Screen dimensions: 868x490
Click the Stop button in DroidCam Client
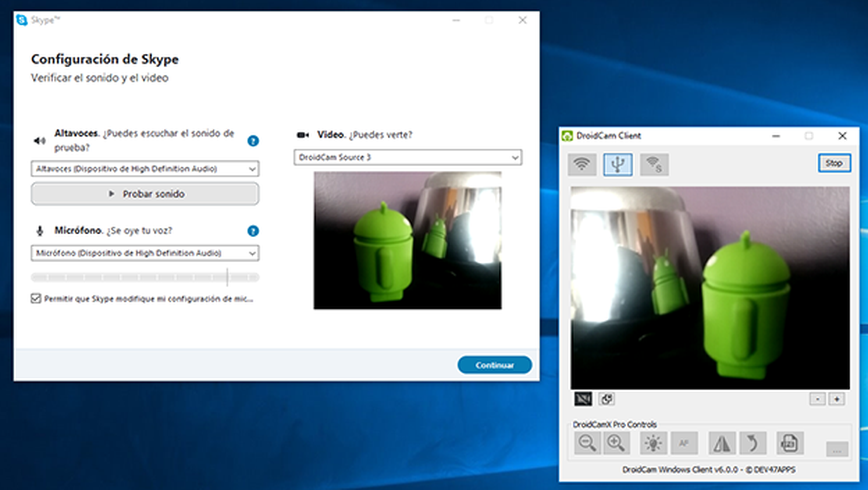(x=834, y=163)
